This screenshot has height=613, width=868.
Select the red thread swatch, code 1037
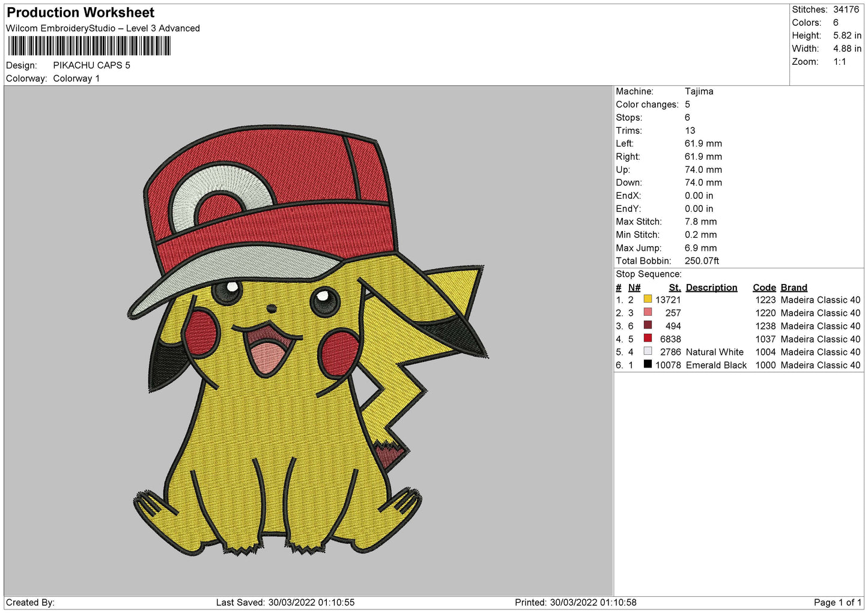[648, 339]
